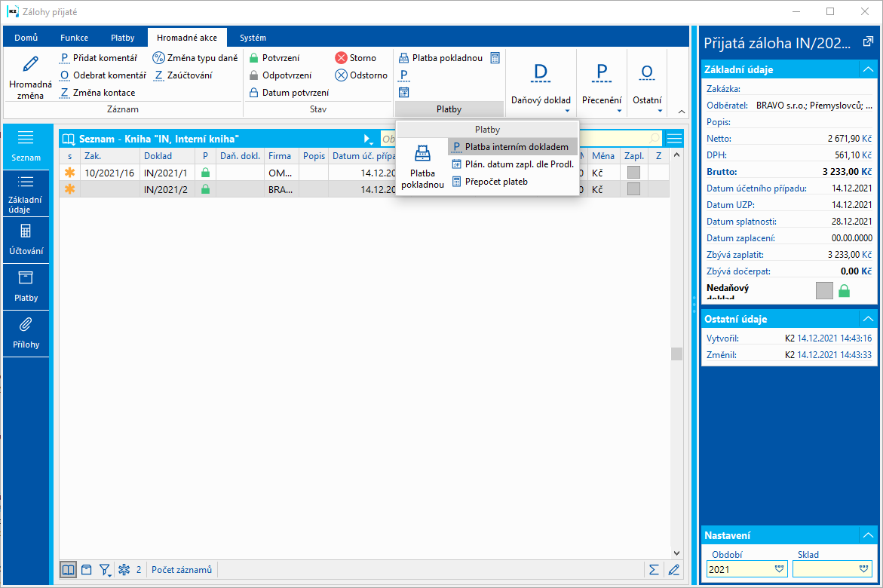Viewport: 883px width, 588px height.
Task: Click green lock Potvrzení icon
Action: [254, 58]
